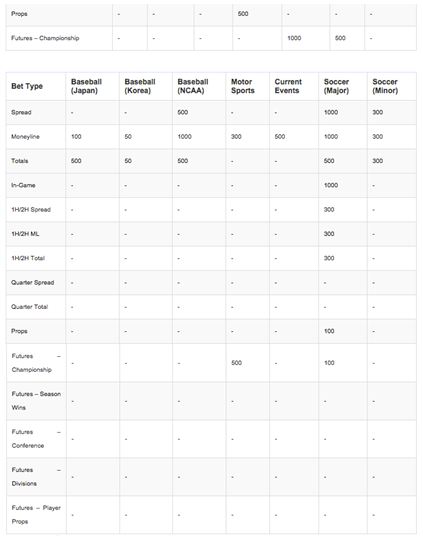Select the Baseball (Japan) column header
Image resolution: width=423 pixels, height=541 pixels.
pos(86,86)
